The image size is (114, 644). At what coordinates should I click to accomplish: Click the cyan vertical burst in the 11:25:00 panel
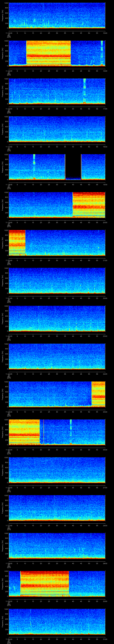click(x=71, y=432)
